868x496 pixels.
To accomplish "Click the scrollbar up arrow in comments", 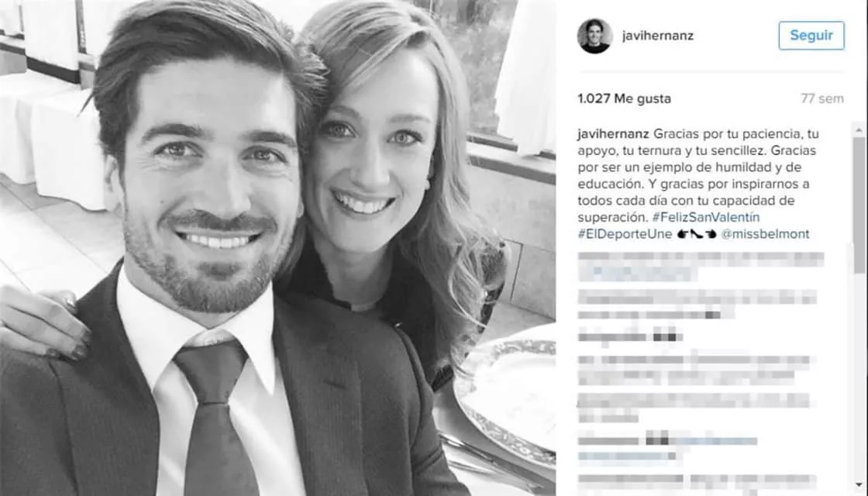I will [859, 131].
